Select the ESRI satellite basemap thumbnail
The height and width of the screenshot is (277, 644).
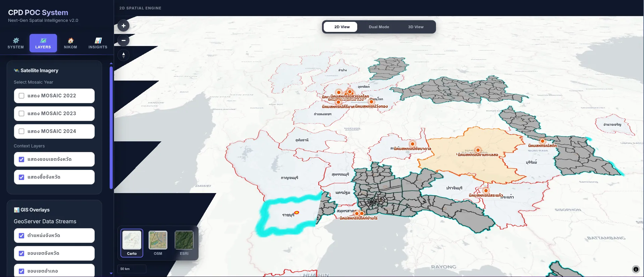184,243
